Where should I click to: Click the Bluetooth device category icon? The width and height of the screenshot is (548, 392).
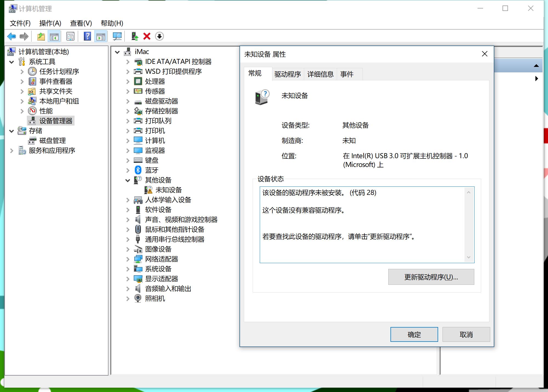click(138, 170)
